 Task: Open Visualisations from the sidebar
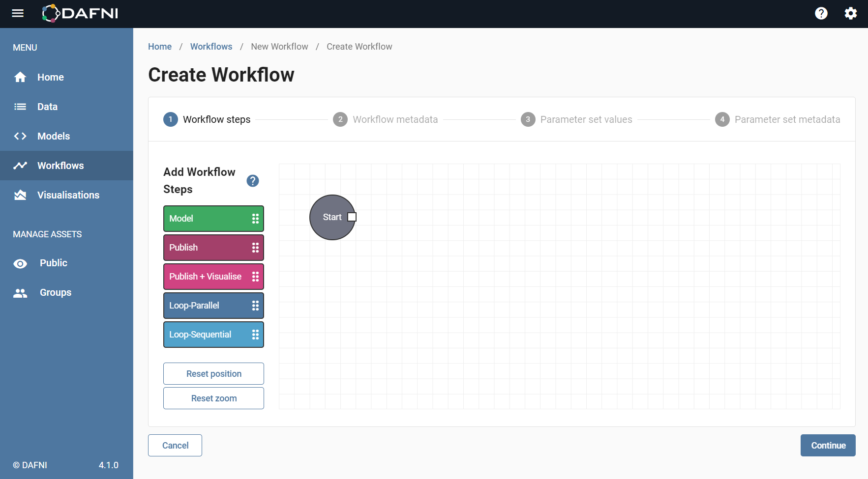coord(68,195)
